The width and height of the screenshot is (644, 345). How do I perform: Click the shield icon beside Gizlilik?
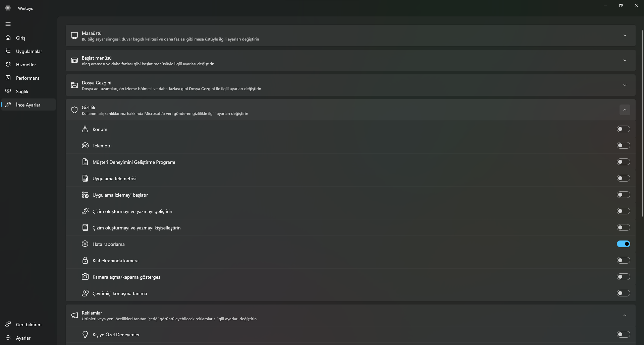(x=74, y=110)
